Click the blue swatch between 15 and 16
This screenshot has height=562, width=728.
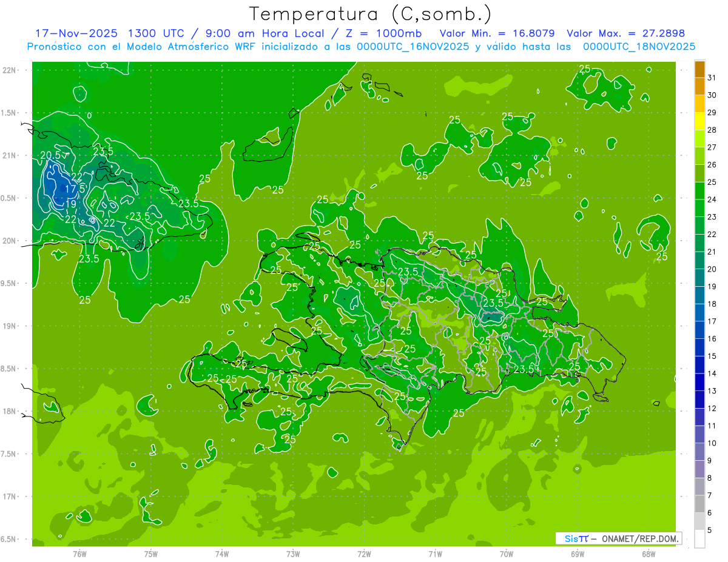(699, 347)
